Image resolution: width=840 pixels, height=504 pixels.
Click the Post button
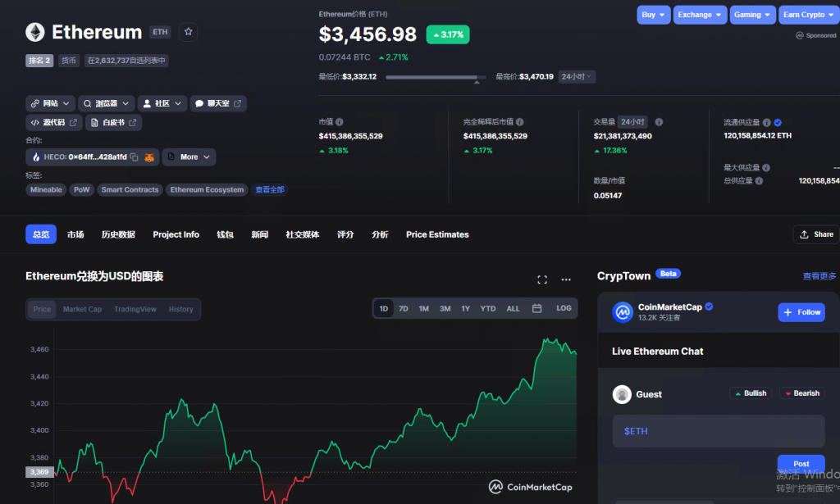(801, 464)
